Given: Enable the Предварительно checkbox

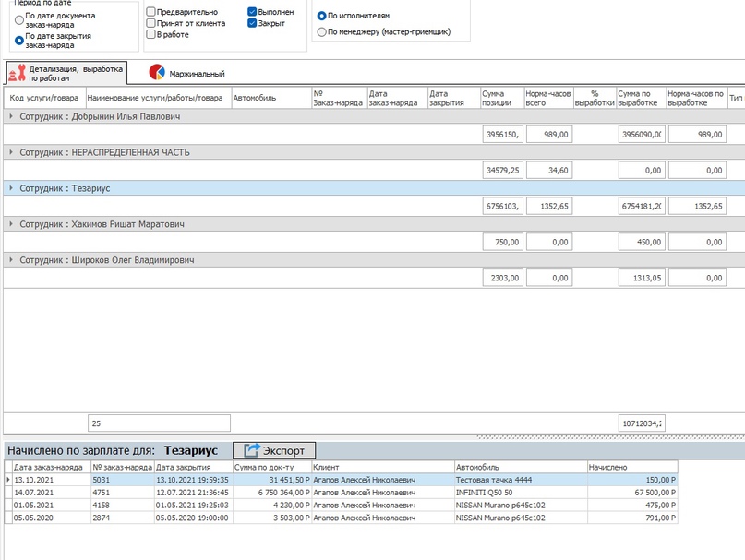Looking at the screenshot, I should tap(150, 12).
